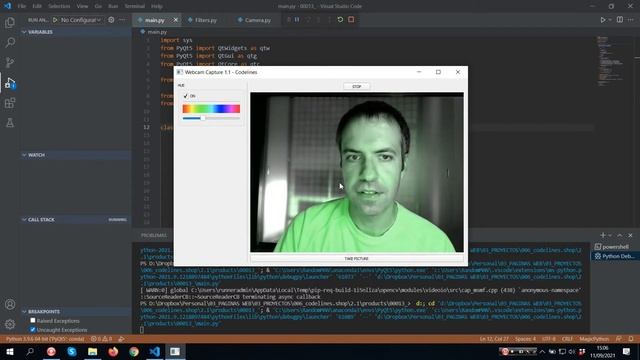Select the Python interpreter in the status bar
The height and width of the screenshot is (360, 640).
[45, 339]
